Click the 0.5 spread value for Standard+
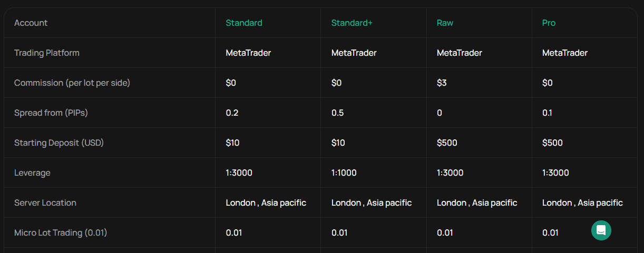 pos(338,113)
